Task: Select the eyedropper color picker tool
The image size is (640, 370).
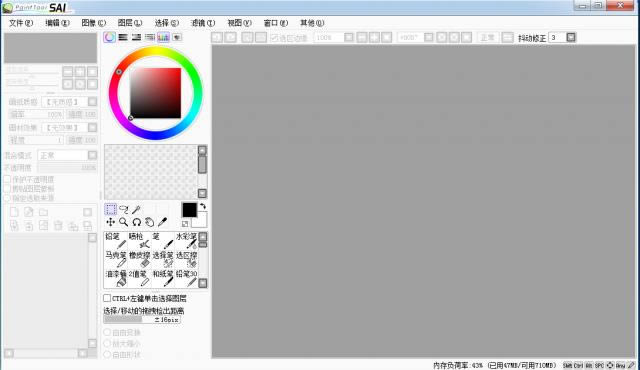Action: click(162, 222)
